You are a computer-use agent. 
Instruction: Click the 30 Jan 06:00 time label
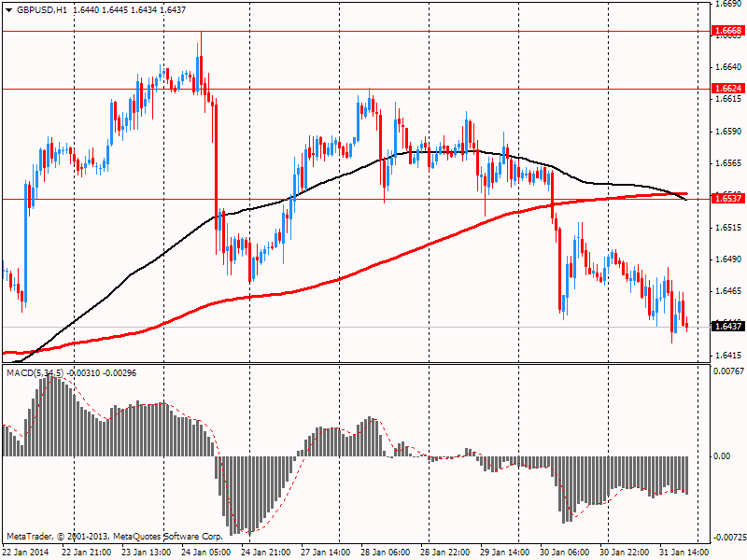(x=565, y=553)
